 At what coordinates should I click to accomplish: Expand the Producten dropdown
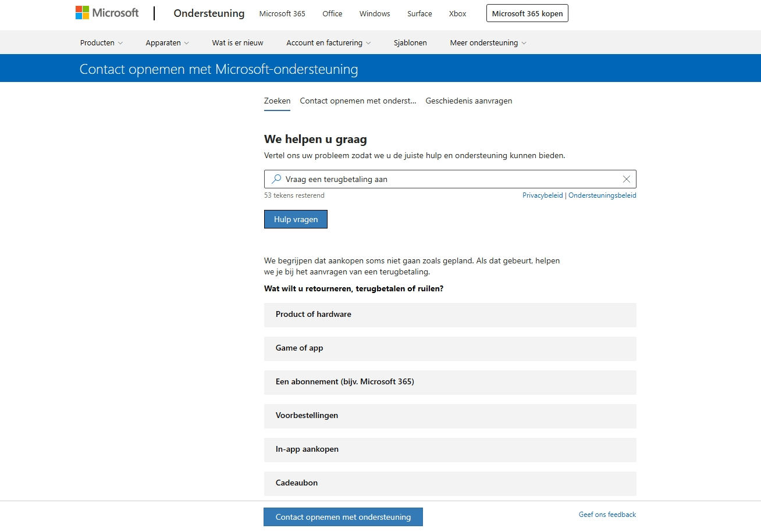click(x=101, y=42)
